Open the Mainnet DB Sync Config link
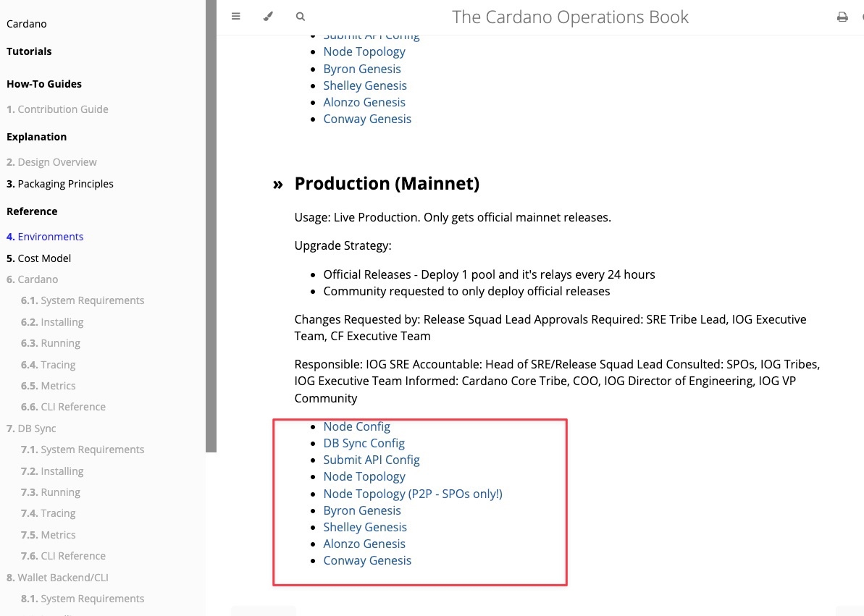Viewport: 864px width, 616px height. [364, 443]
